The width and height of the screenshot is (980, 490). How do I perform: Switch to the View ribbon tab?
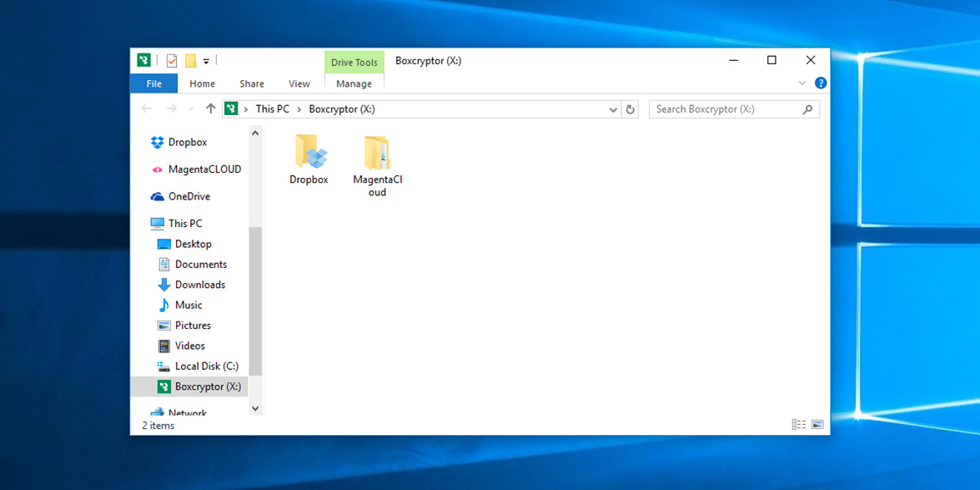tap(299, 83)
